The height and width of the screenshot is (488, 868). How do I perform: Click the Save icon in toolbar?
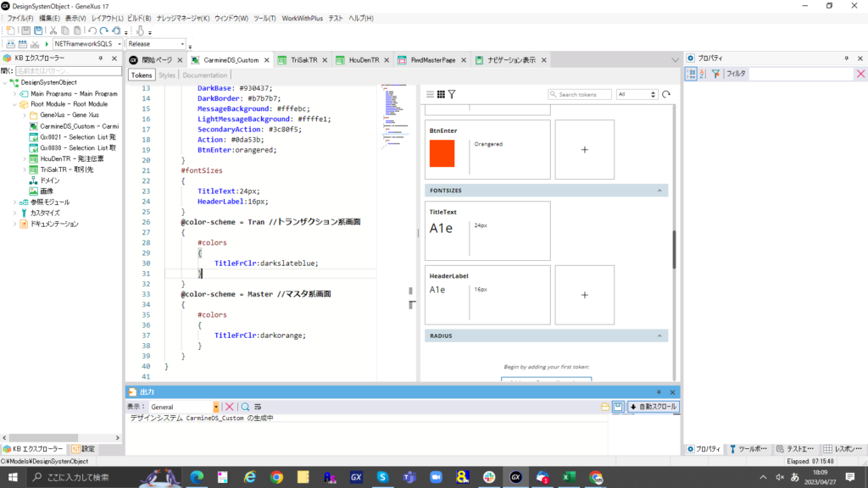coord(25,30)
